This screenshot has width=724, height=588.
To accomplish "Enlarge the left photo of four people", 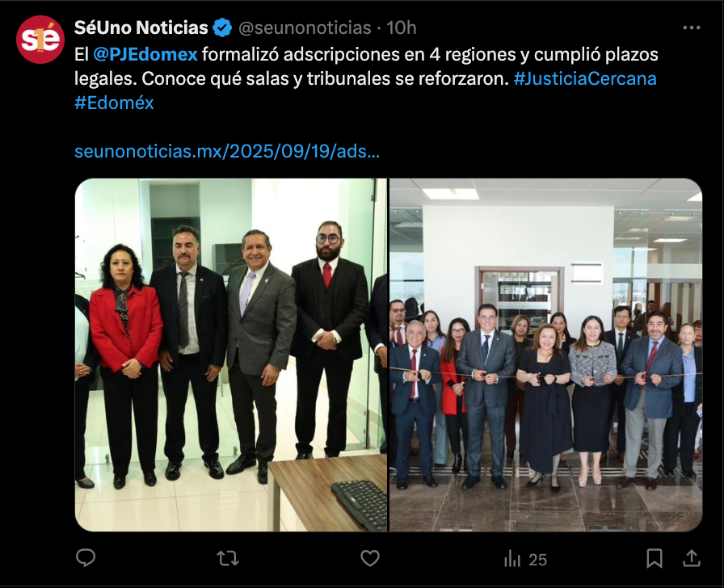I will coord(231,355).
